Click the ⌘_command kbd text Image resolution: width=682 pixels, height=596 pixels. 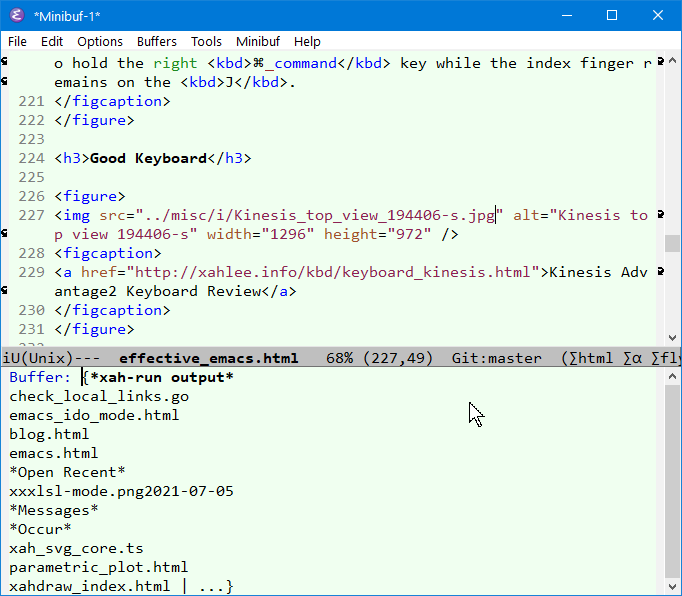pyautogui.click(x=295, y=64)
